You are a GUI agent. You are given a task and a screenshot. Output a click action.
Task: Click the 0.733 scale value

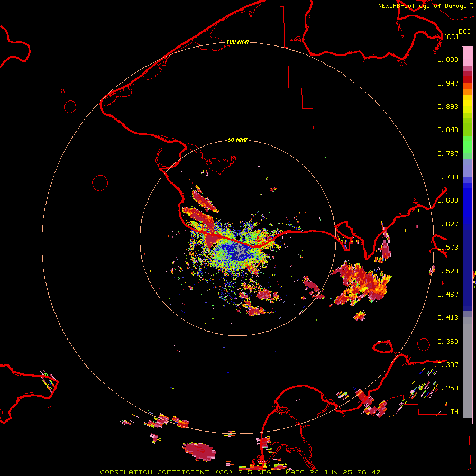coord(448,177)
